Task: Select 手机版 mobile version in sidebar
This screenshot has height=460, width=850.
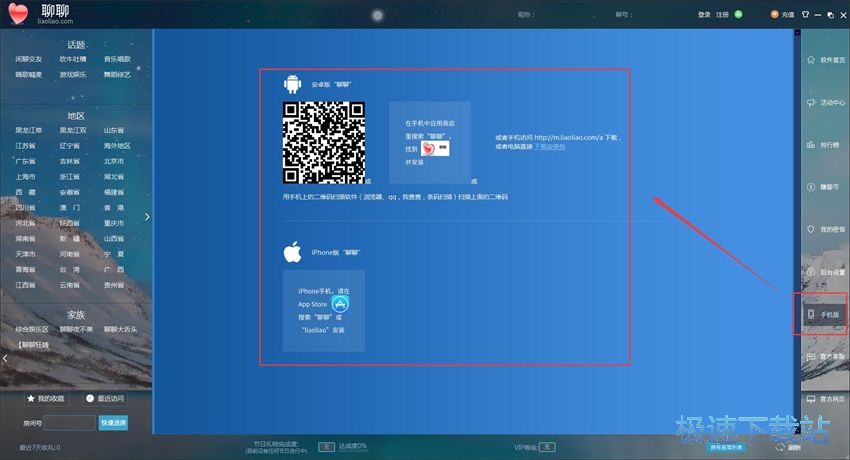Action: point(823,314)
